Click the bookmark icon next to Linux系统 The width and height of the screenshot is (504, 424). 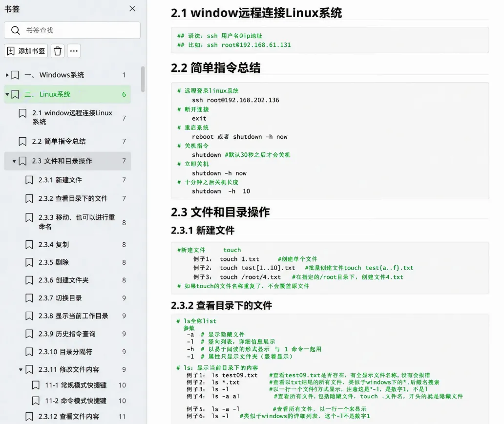(x=15, y=94)
